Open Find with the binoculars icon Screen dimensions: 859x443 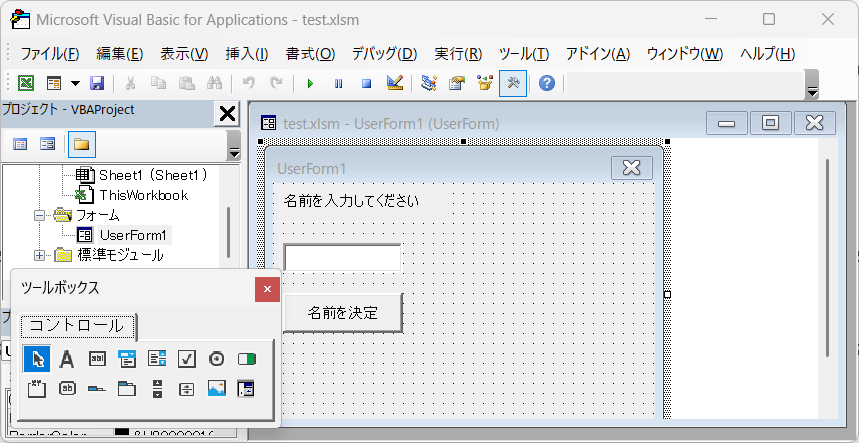[x=214, y=84]
